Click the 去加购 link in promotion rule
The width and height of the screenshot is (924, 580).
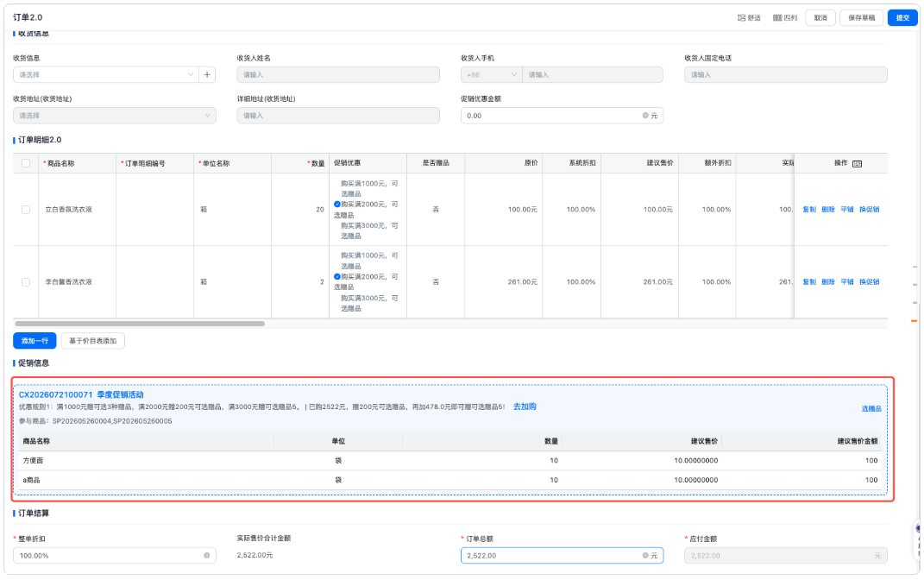click(x=525, y=407)
